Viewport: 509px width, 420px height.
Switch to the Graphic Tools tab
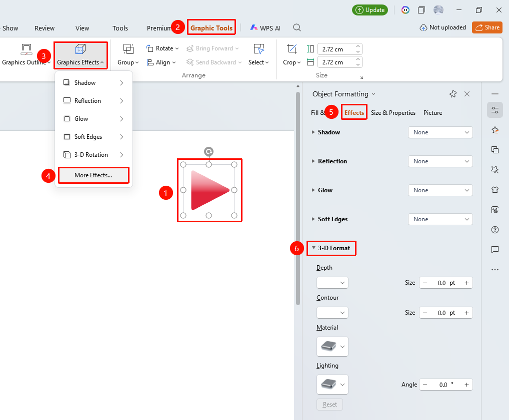click(211, 28)
